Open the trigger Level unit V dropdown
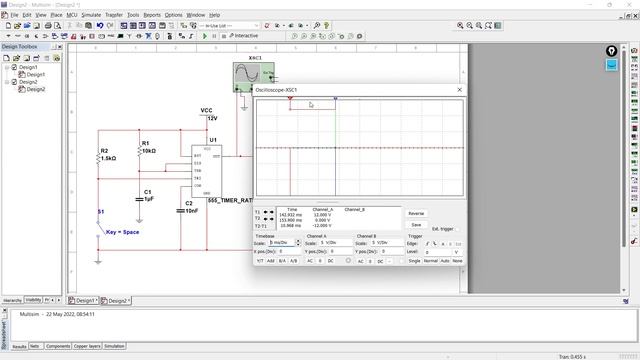The width and height of the screenshot is (640, 360). 457,252
